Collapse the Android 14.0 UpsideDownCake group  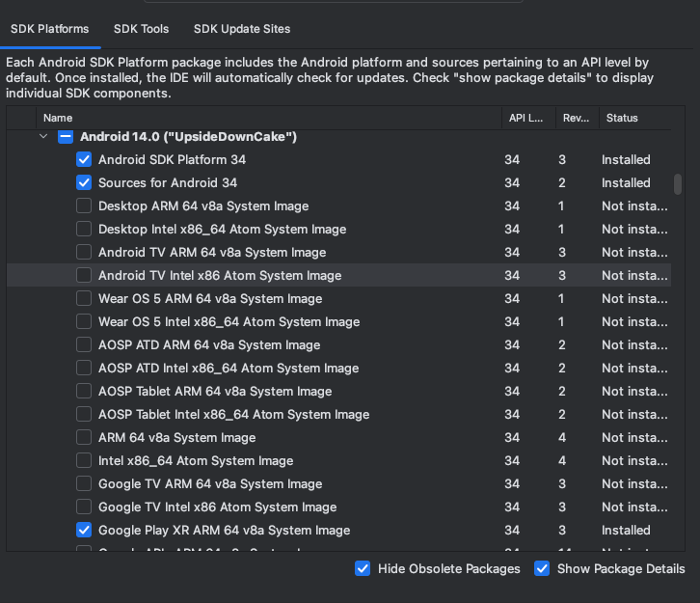[42, 137]
